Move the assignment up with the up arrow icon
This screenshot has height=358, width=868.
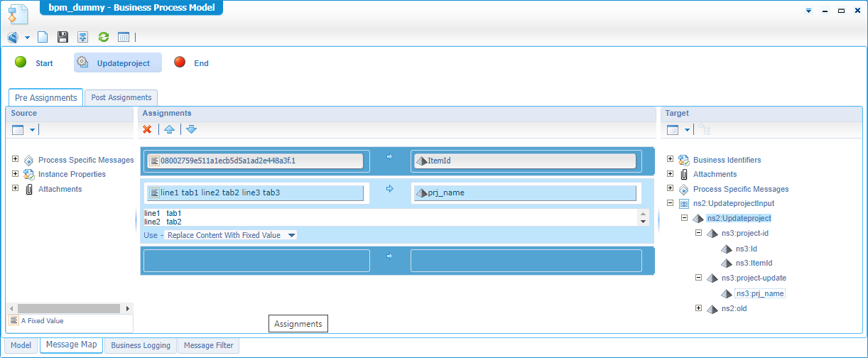[x=169, y=129]
